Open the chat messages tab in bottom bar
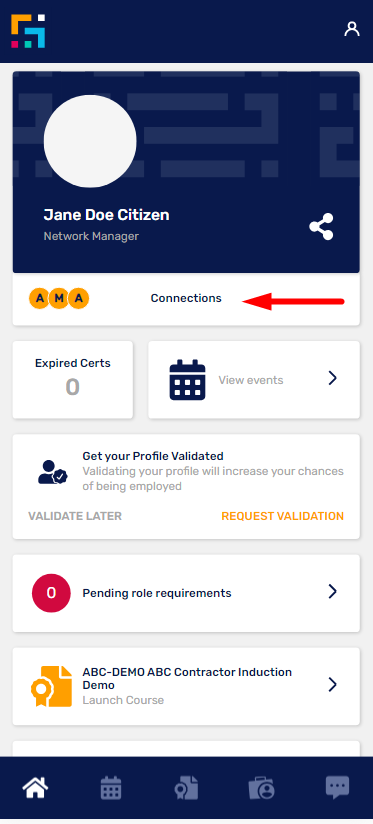This screenshot has width=373, height=824. pos(337,788)
